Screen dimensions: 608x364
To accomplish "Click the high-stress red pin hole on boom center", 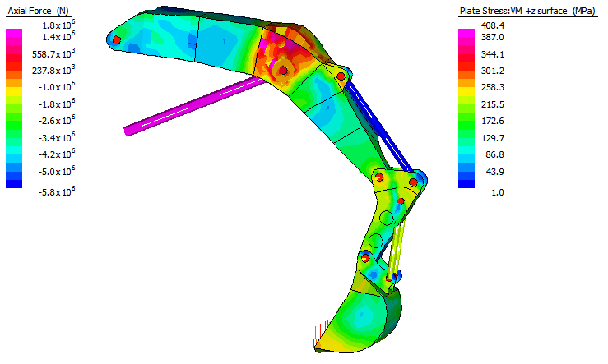I will coord(284,71).
